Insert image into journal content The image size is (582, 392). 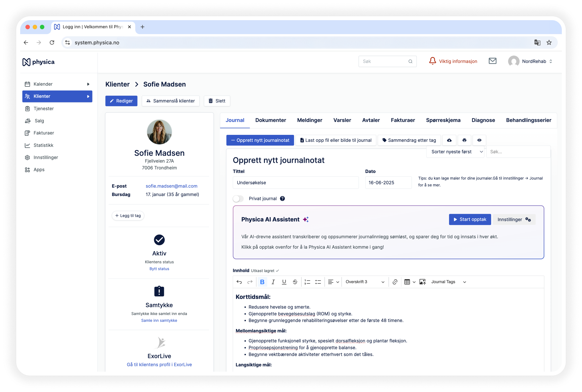pos(423,282)
